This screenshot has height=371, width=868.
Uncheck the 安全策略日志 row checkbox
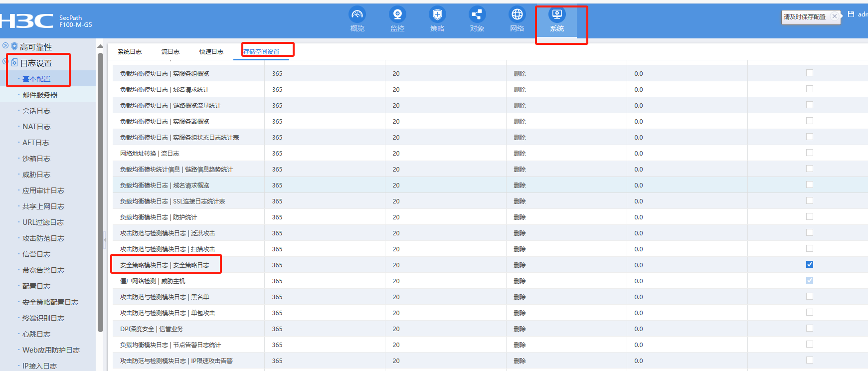pyautogui.click(x=810, y=265)
